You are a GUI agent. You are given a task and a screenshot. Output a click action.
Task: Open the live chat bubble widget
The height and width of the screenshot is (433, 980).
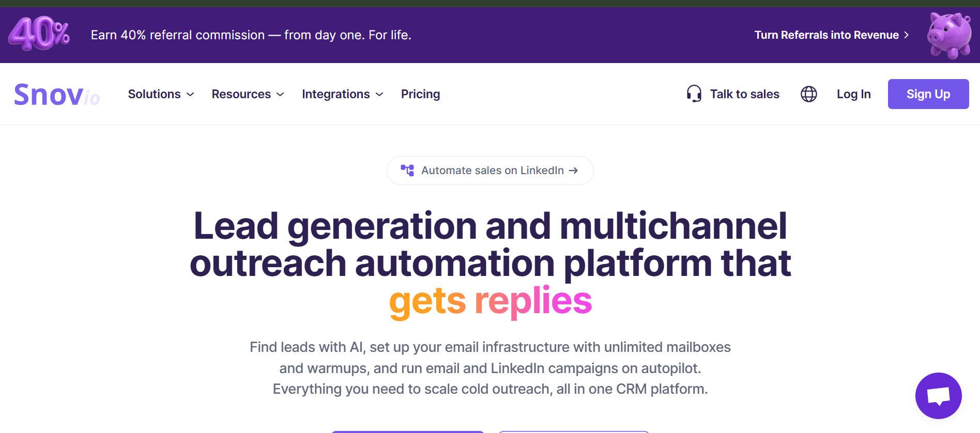(938, 396)
